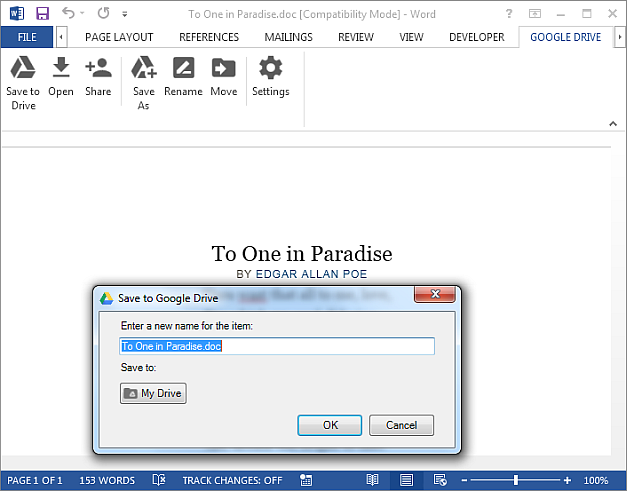The height and width of the screenshot is (491, 627).
Task: Click the Save As Drive icon
Action: click(x=144, y=81)
